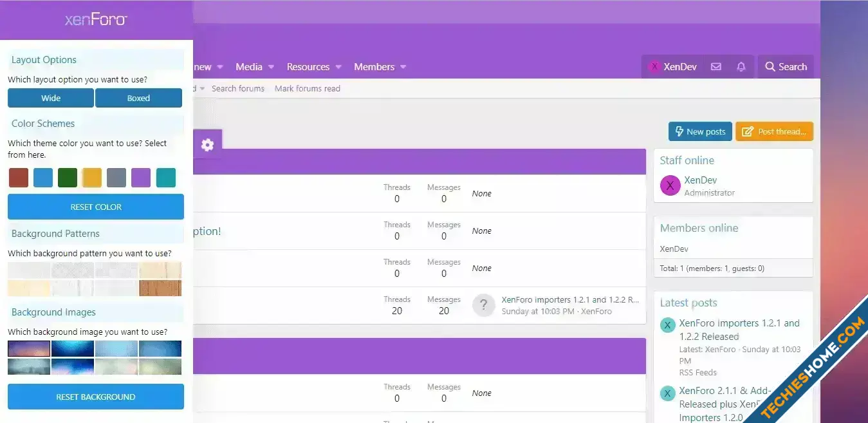
Task: Choose the wood background pattern thumbnail
Action: click(x=160, y=288)
